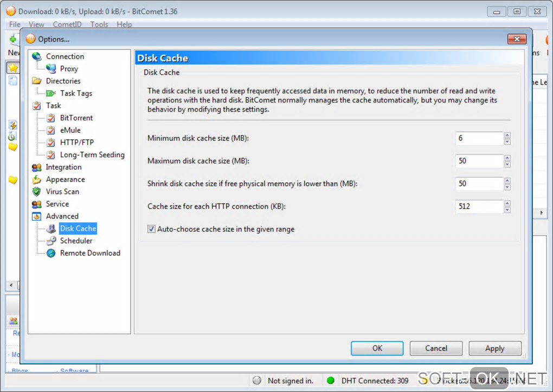Screen dimensions: 553x392
Task: Open the File menu
Action: coord(15,24)
